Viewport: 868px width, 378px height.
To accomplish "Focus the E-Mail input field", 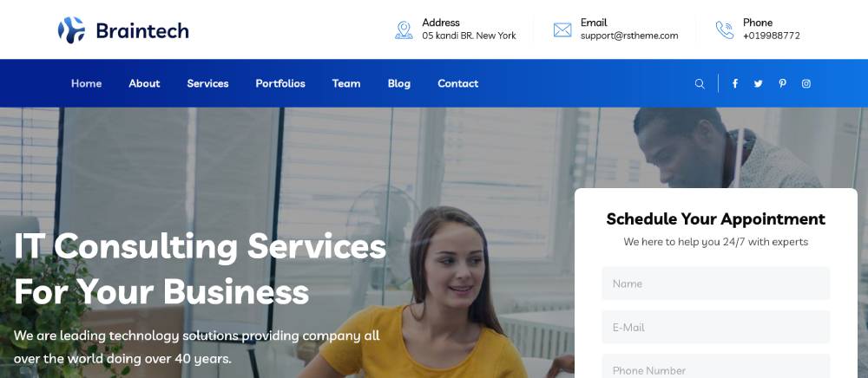I will pyautogui.click(x=716, y=327).
